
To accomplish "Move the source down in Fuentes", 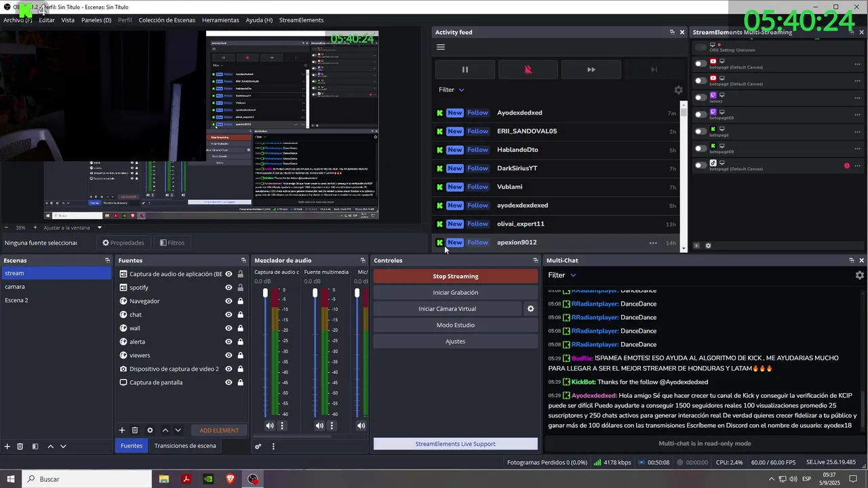I will point(178,430).
